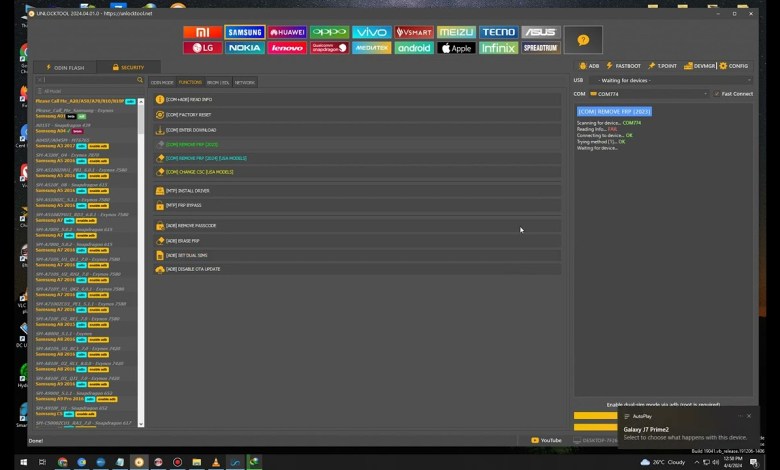Viewport: 780px width, 470px height.
Task: Open File Explorer from the taskbar
Action: tap(197, 462)
